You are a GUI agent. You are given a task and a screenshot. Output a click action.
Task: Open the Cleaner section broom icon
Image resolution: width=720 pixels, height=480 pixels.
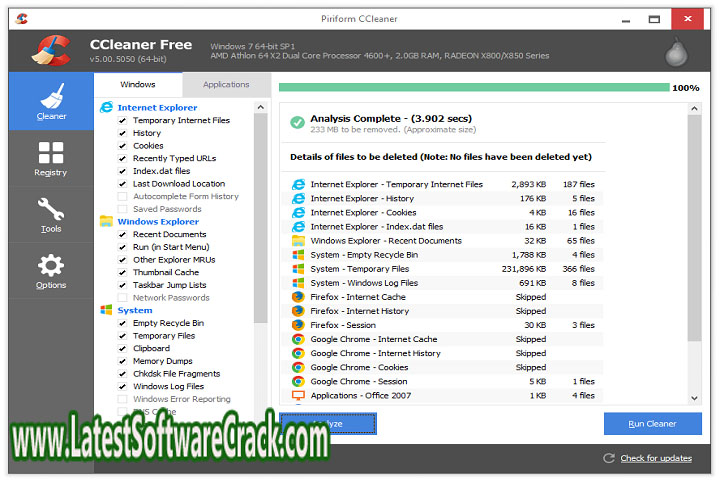click(x=50, y=95)
